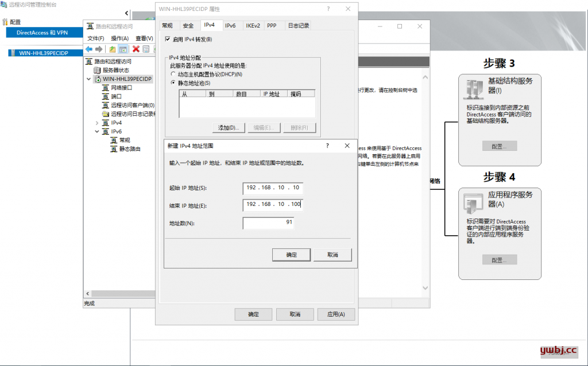Click the 应用(A) button

[336, 314]
